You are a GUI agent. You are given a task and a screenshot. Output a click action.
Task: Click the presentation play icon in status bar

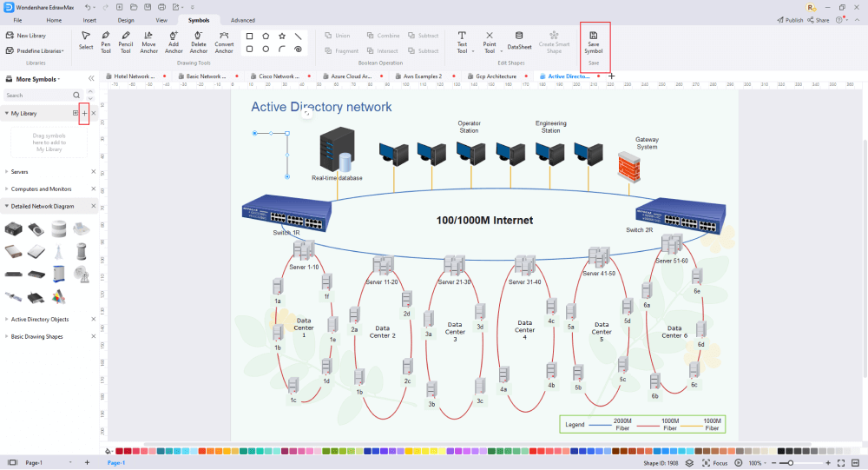739,463
